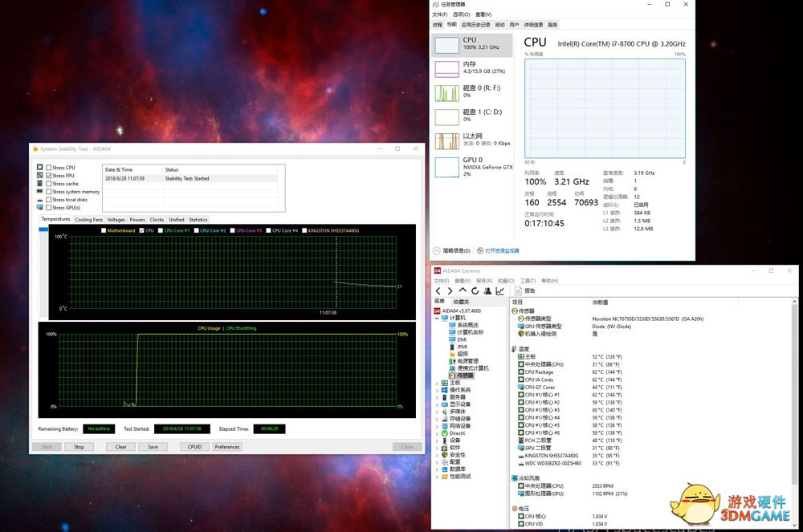Open the 工具(T) menu in AIDA64
803x532 pixels.
[x=528, y=281]
